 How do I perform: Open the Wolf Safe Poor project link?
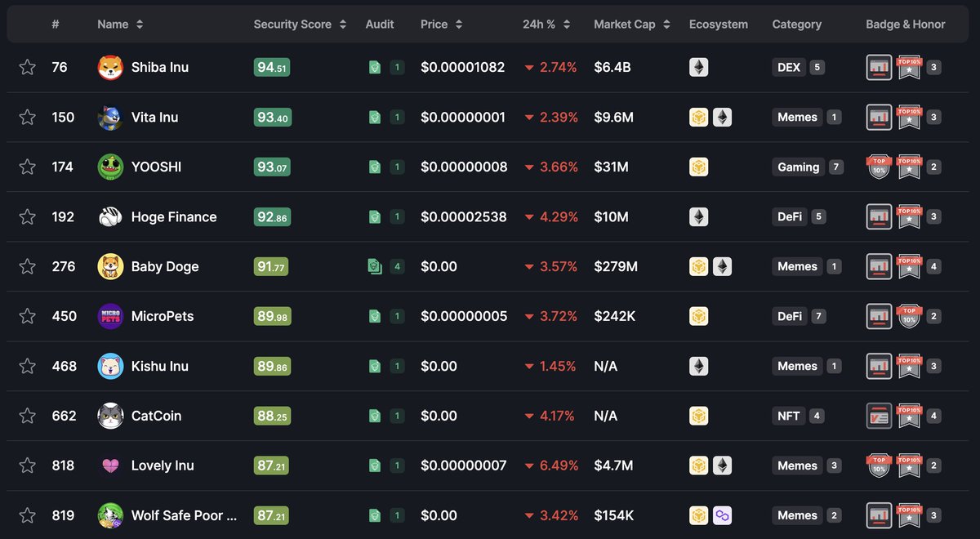point(184,515)
